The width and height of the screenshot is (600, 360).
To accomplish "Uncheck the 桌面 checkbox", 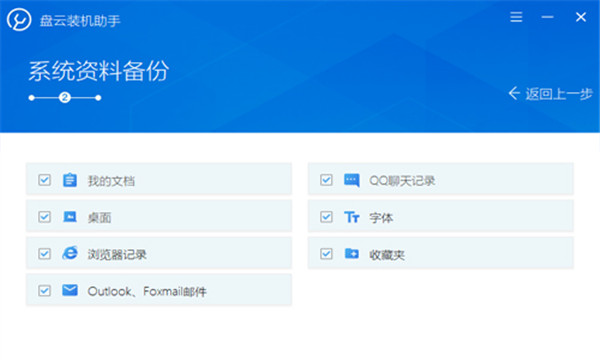I will [44, 217].
